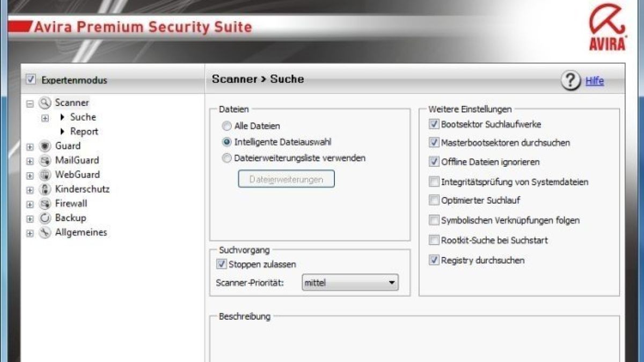Uncheck Registry durchsuchen option
Viewport: 644px width, 362px height.
point(434,260)
